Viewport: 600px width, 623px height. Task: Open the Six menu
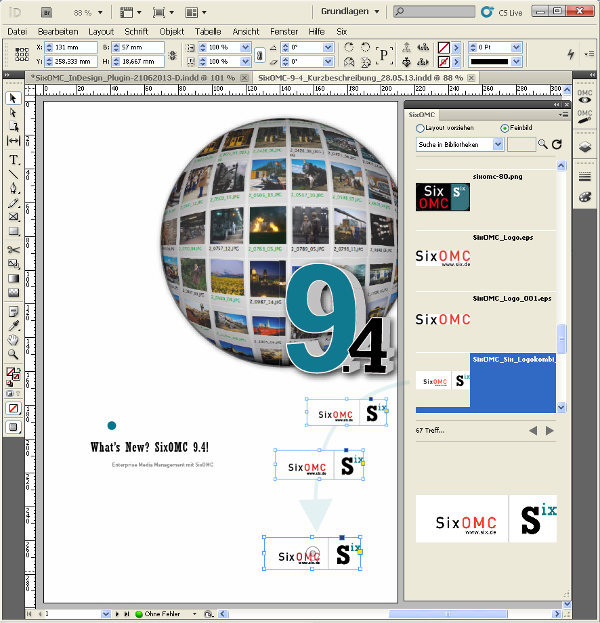click(341, 32)
